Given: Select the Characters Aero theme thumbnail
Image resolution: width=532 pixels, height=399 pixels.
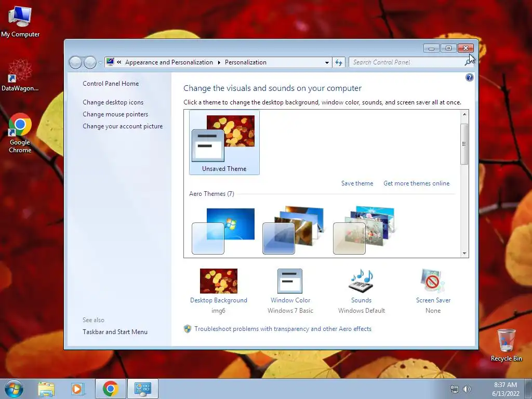Looking at the screenshot, I should (364, 231).
